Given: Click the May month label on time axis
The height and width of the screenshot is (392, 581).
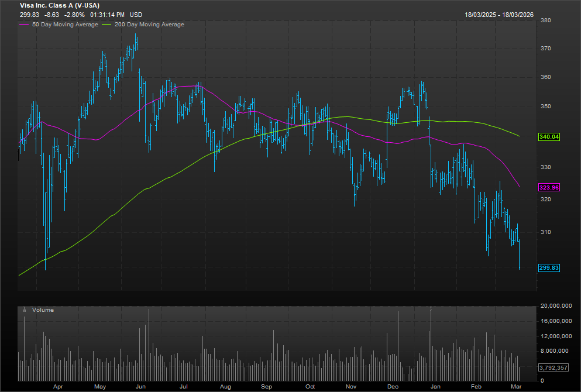Looking at the screenshot, I should point(100,387).
